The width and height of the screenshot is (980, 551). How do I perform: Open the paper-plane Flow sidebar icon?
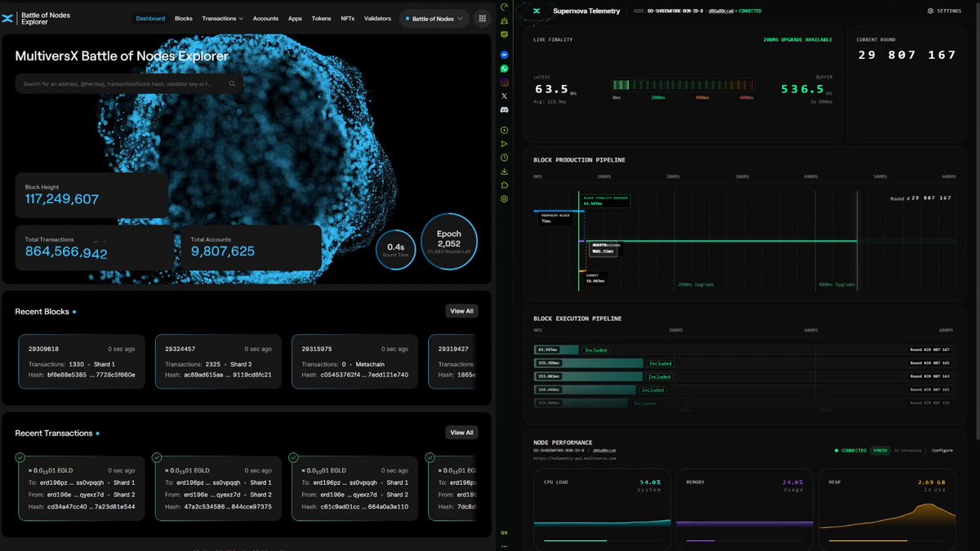(505, 144)
